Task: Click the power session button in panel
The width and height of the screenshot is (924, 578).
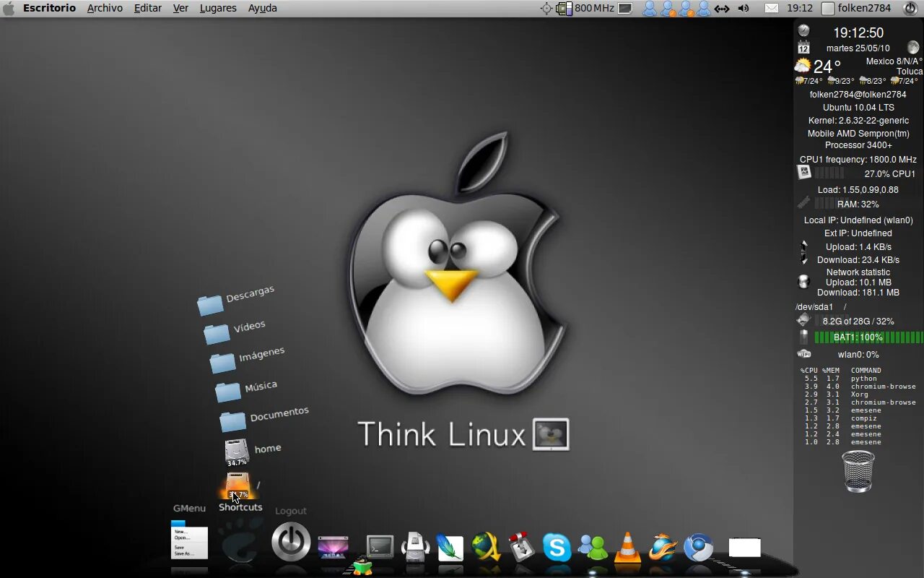Action: [x=910, y=8]
